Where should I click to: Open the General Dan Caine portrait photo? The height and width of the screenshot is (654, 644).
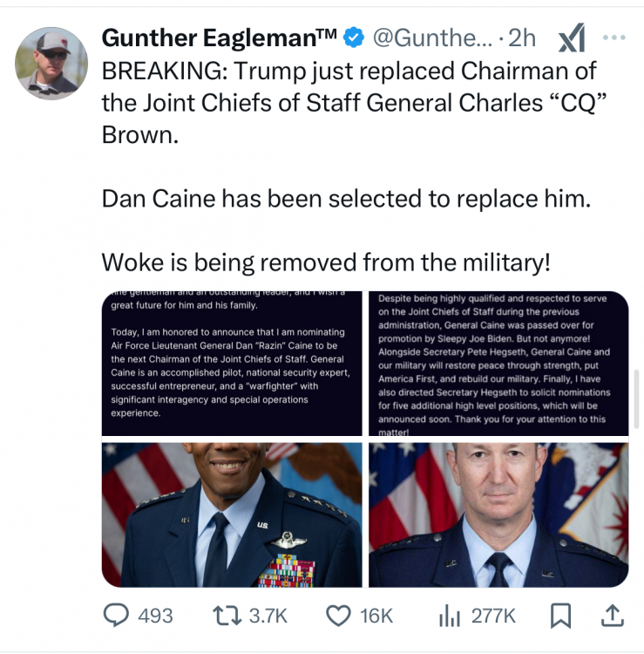[498, 514]
